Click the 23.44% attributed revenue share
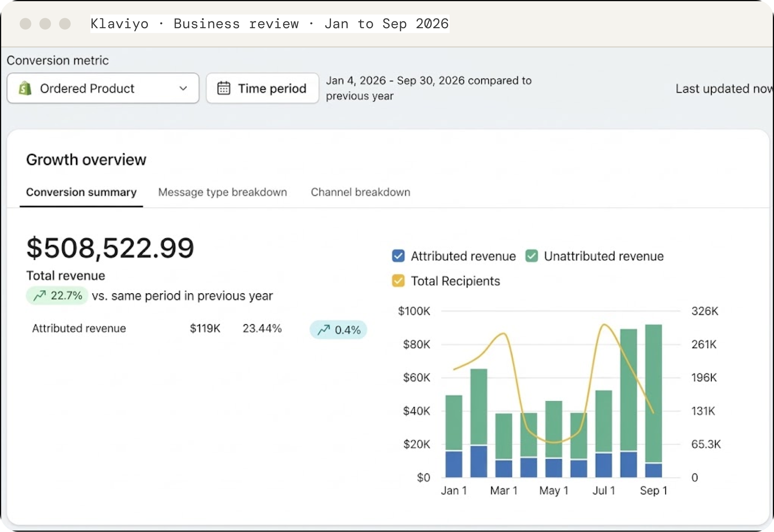The height and width of the screenshot is (532, 774). [x=262, y=328]
